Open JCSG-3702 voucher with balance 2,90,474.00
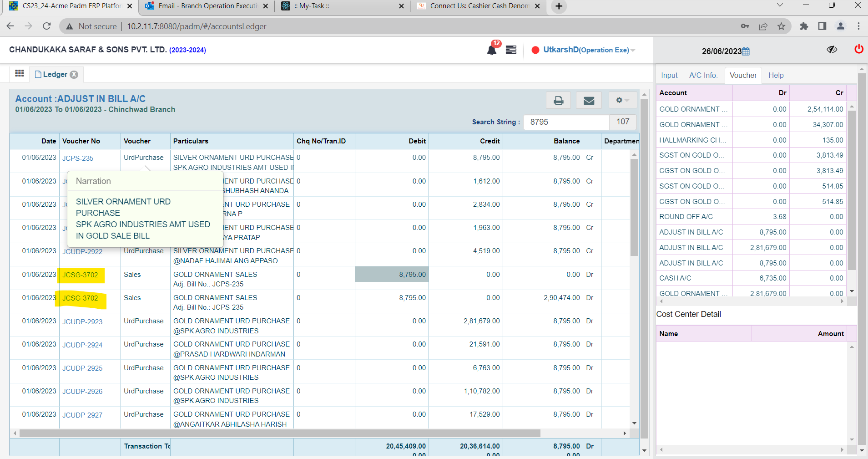Viewport: 868px width, 459px height. click(80, 298)
